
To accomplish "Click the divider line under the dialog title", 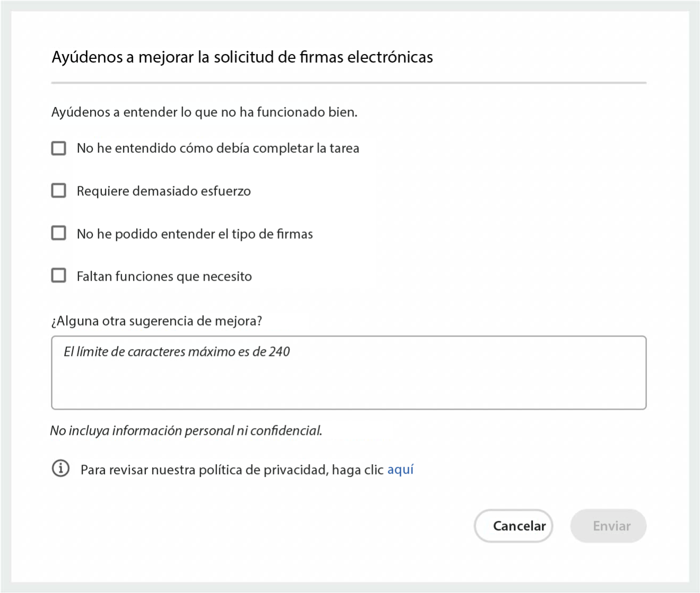I will 349,83.
